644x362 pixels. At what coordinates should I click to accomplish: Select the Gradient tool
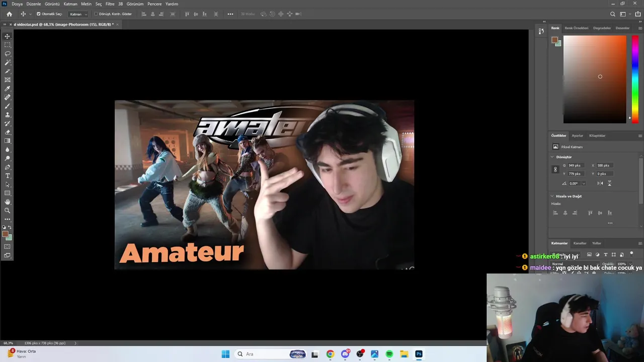click(x=8, y=141)
